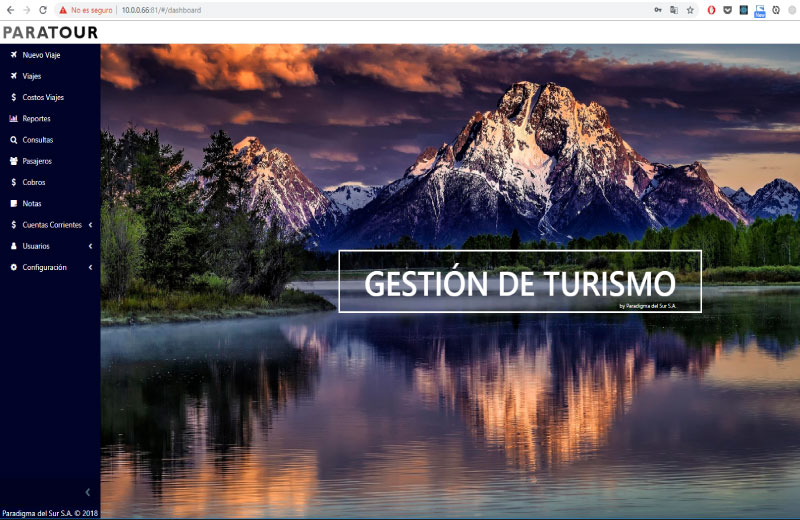Click the browser back arrow button

(10, 10)
